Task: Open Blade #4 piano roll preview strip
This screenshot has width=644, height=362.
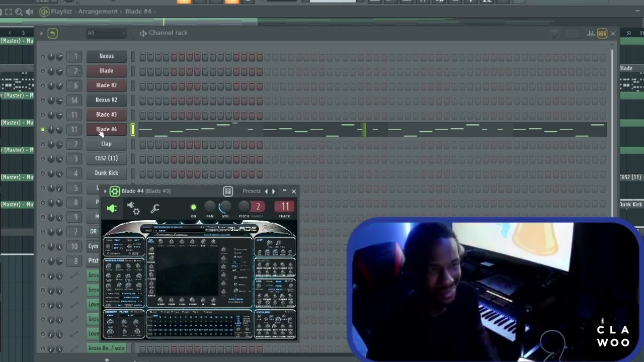Action: point(372,130)
